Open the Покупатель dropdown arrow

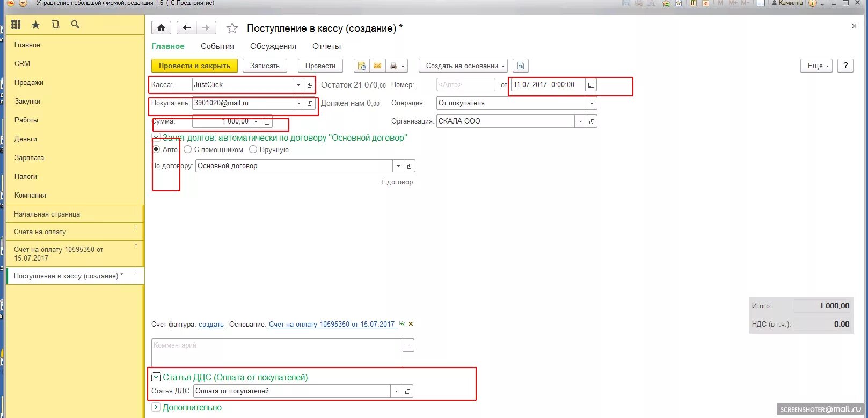[x=298, y=103]
